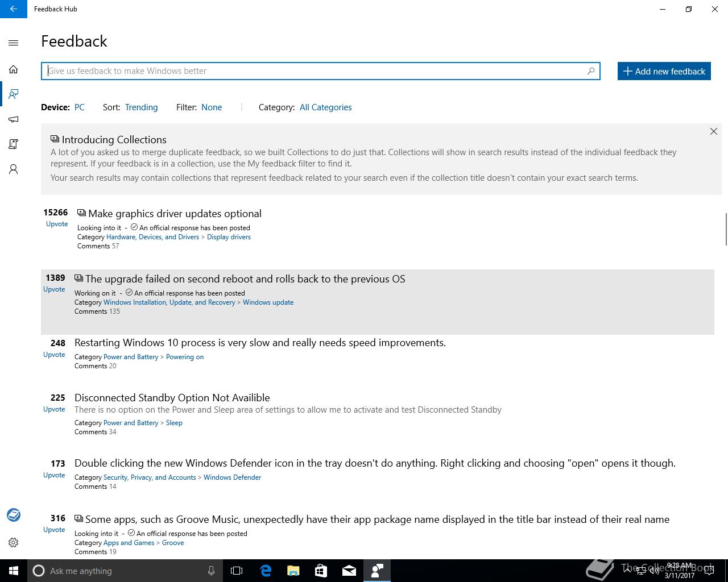This screenshot has height=582, width=728.
Task: Open the Profile person icon in sidebar
Action: click(14, 169)
